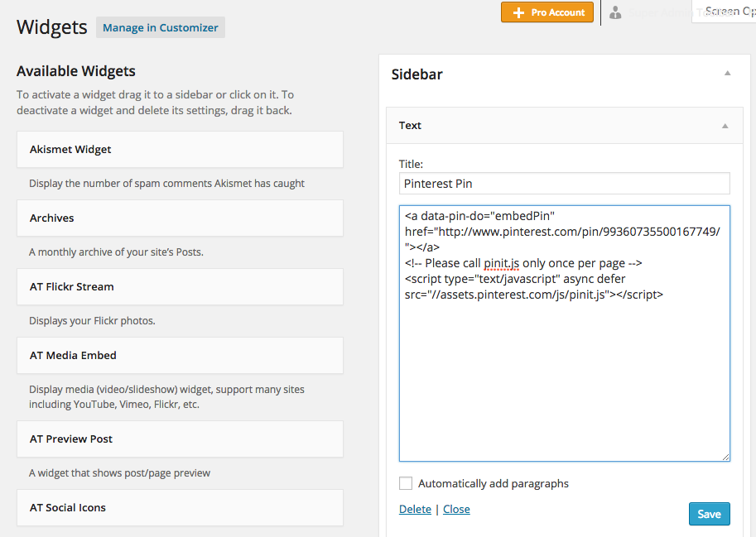Click the textarea resize handle corner
The image size is (756, 537).
point(725,457)
